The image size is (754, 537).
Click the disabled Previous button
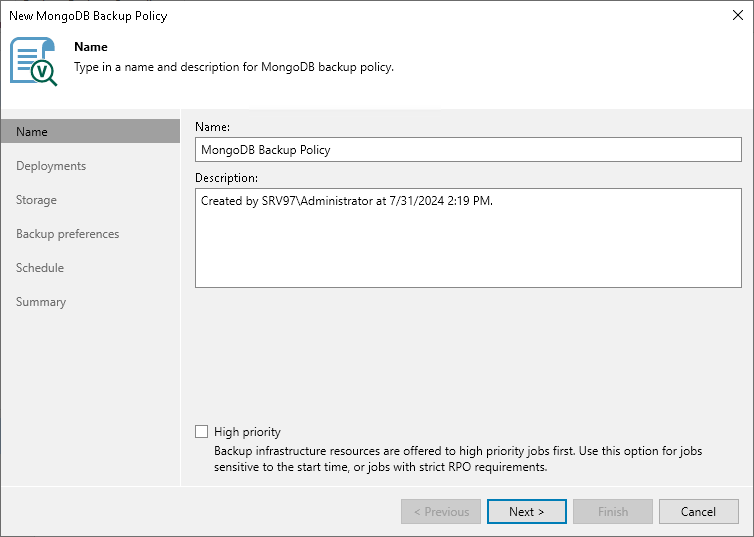point(441,512)
